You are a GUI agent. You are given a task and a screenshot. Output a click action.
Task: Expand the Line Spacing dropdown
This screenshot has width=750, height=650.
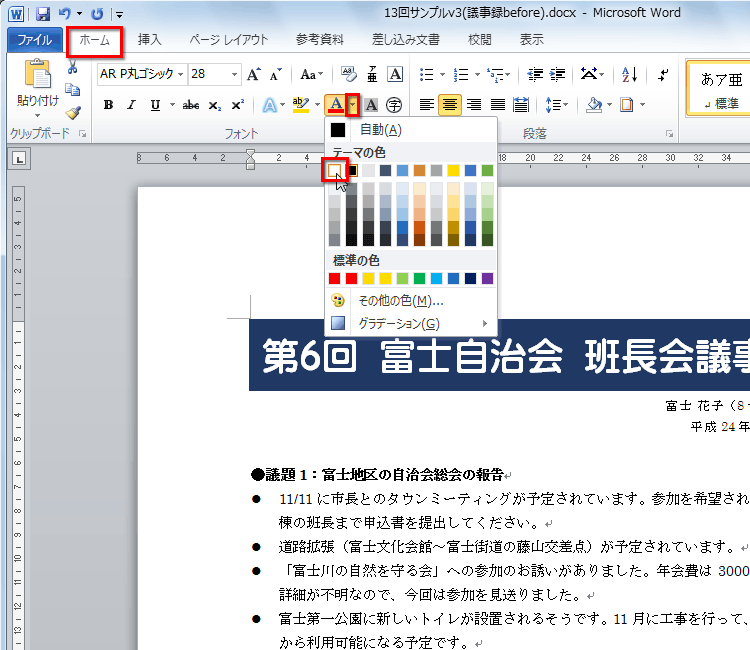557,104
